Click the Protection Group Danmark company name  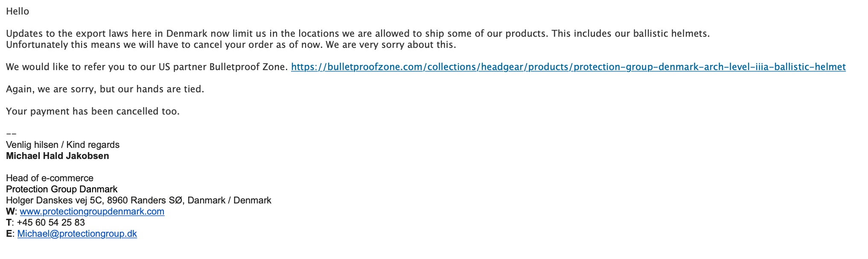[x=62, y=189]
